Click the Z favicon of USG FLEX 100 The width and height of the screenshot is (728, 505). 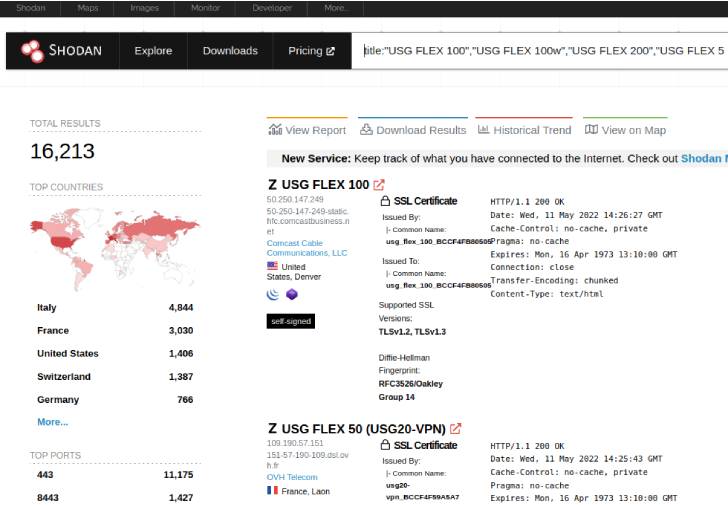click(x=273, y=185)
